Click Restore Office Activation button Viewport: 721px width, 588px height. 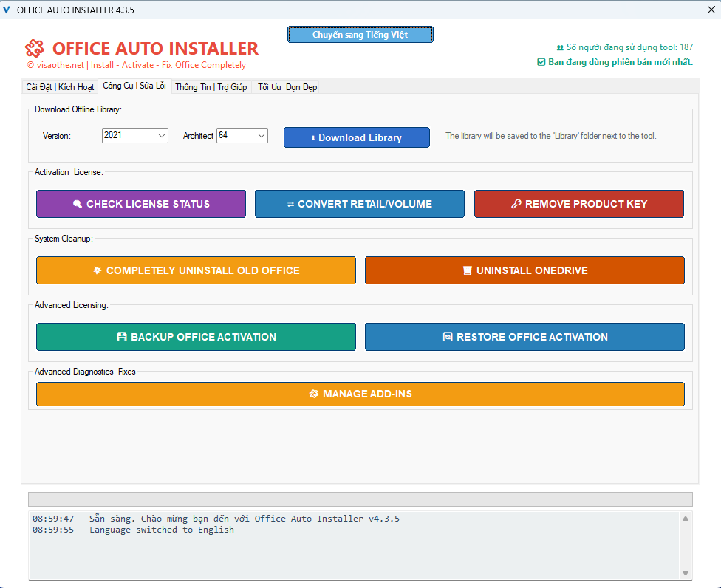click(x=524, y=337)
